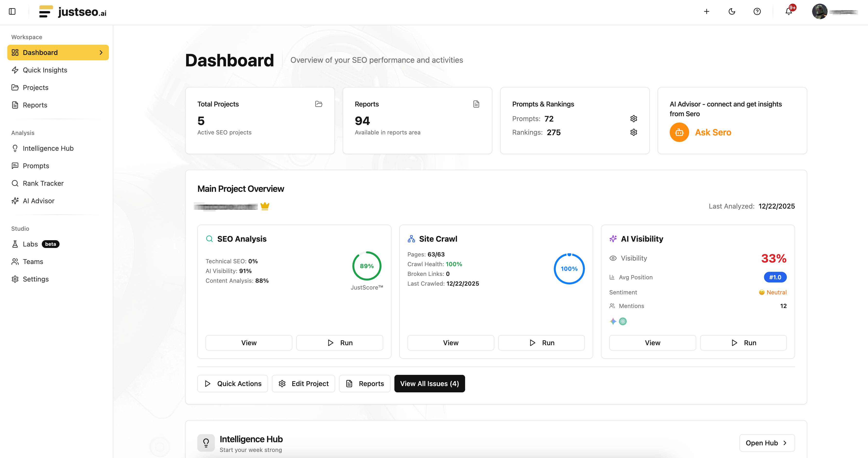Click the ChatGPT icon in AI Visibility
This screenshot has width=868, height=458.
click(x=623, y=322)
